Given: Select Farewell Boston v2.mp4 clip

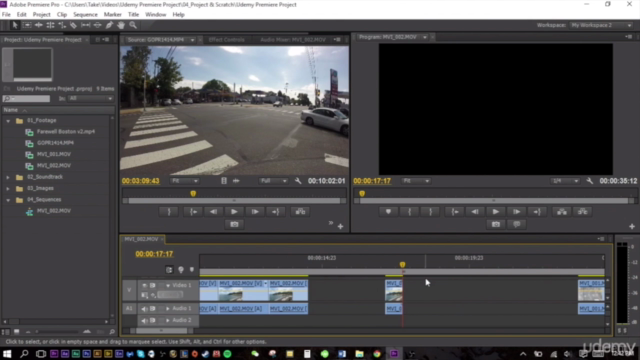Looking at the screenshot, I should pyautogui.click(x=66, y=131).
